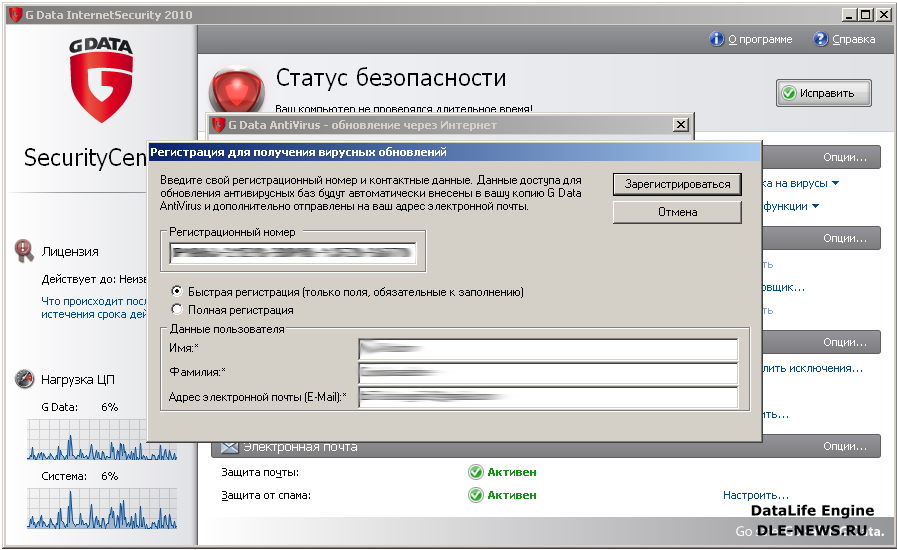Viewport: 897px width, 550px height.
Task: Click the Настроить link for spam protection
Action: click(x=756, y=495)
